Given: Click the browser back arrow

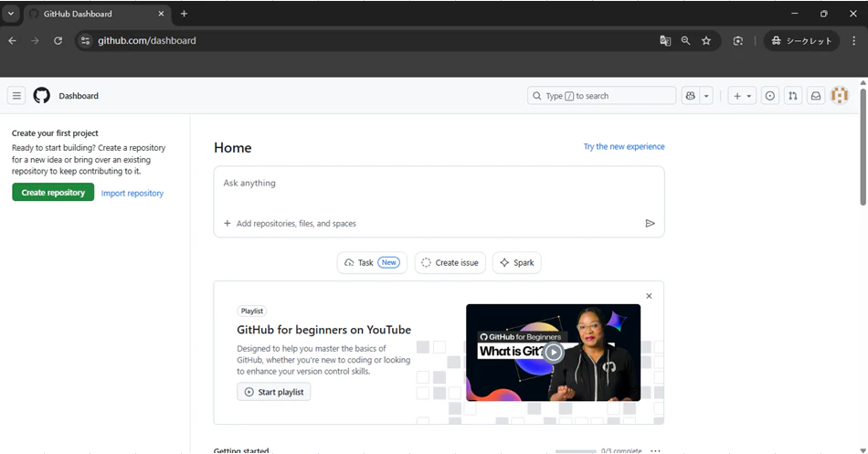Looking at the screenshot, I should pos(12,40).
